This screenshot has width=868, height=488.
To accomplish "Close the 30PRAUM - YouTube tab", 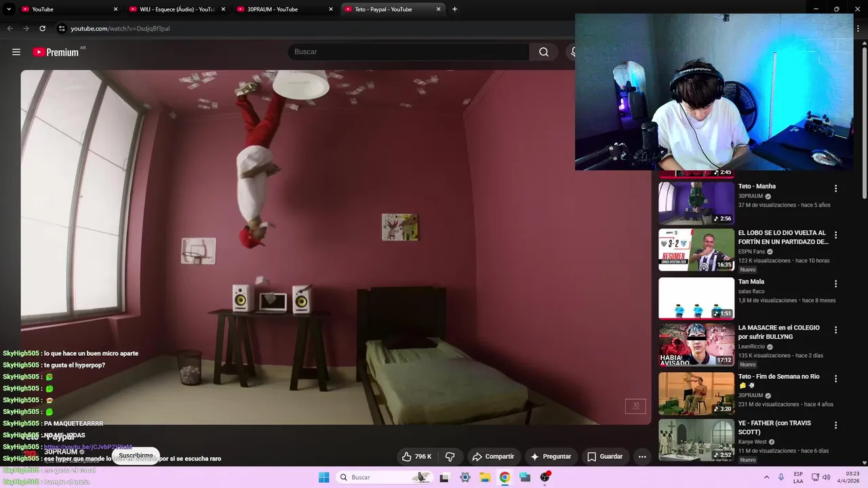I will click(x=331, y=9).
